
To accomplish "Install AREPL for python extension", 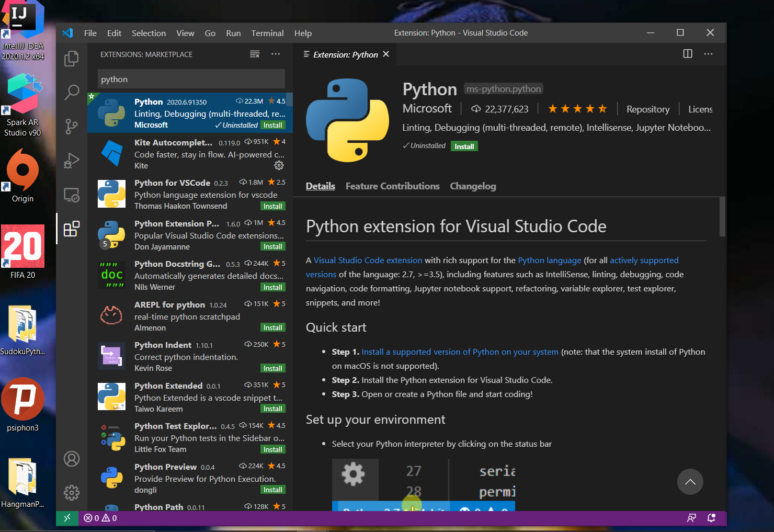I will pos(273,327).
